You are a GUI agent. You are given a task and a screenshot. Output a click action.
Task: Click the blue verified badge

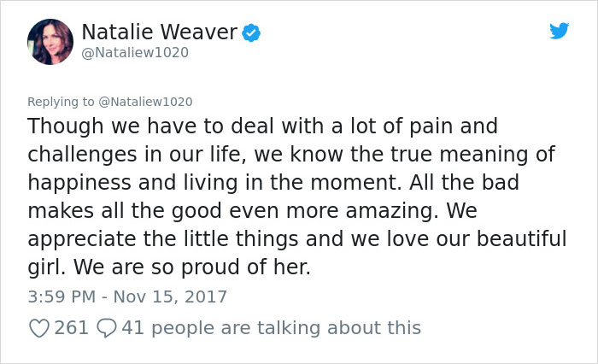(x=252, y=33)
